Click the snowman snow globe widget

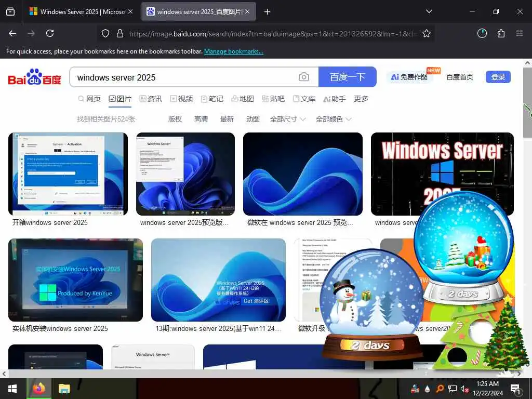pos(373,305)
